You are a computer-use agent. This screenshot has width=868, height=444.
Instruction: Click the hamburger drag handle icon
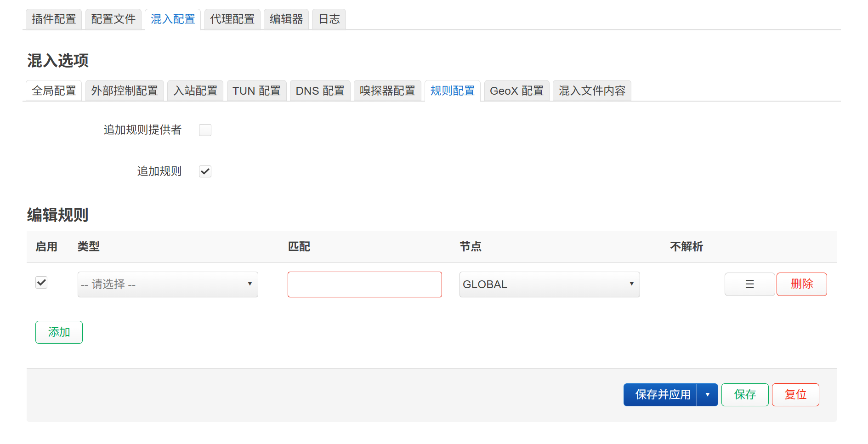749,284
